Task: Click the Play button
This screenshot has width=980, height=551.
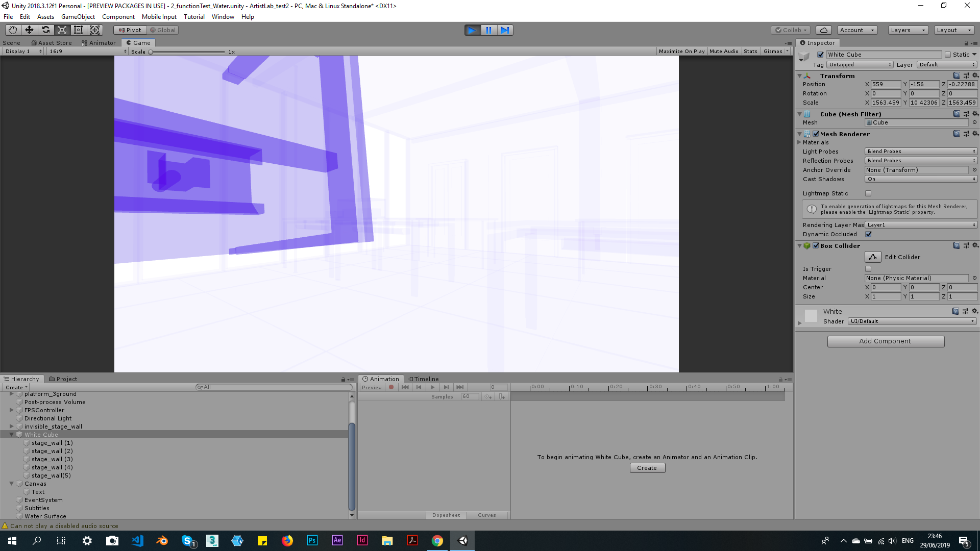Action: (x=472, y=30)
